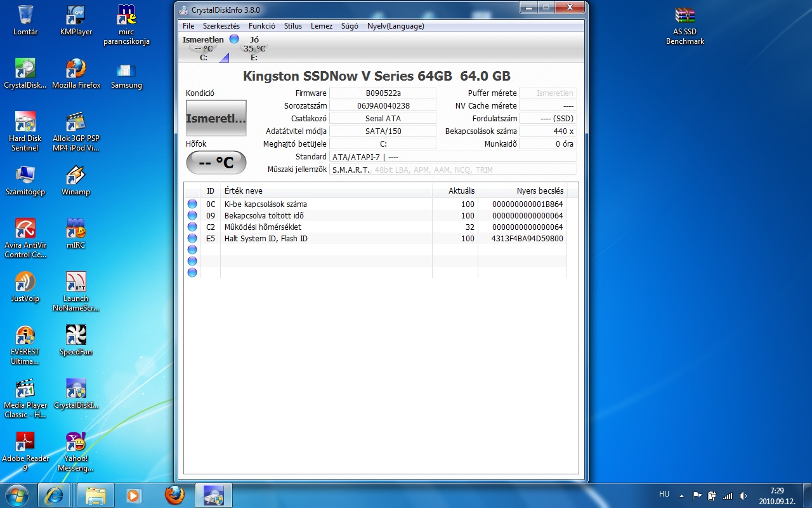Click the volume speaker tray icon
The width and height of the screenshot is (812, 508).
(743, 495)
